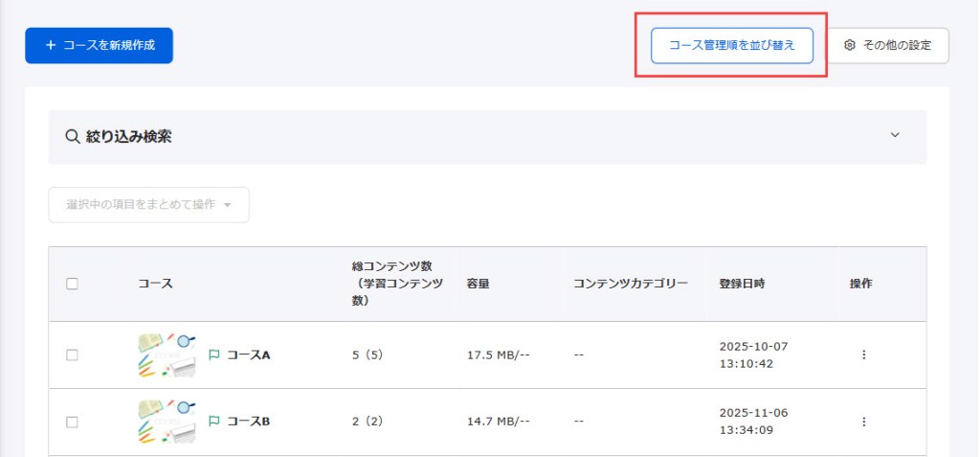Open the コースB name link

[x=248, y=422]
